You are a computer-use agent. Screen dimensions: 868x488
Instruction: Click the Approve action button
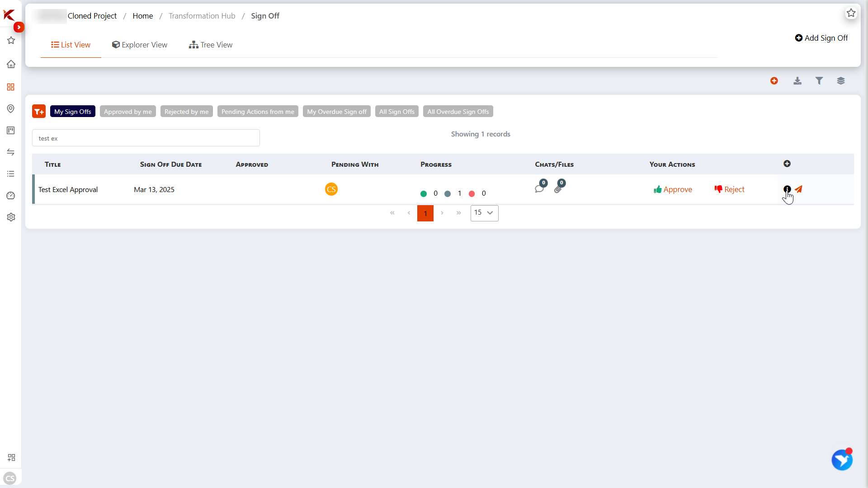click(673, 189)
